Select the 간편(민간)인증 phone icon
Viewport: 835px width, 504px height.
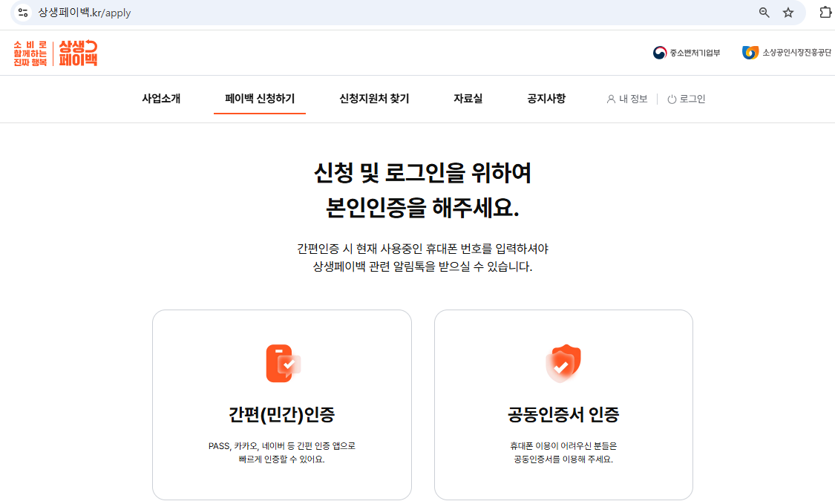click(x=281, y=363)
